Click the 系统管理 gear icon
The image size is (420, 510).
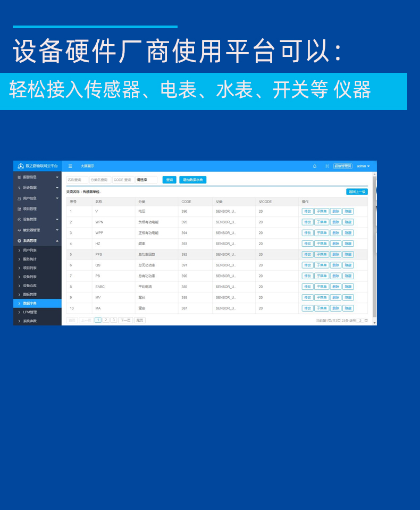point(19,241)
